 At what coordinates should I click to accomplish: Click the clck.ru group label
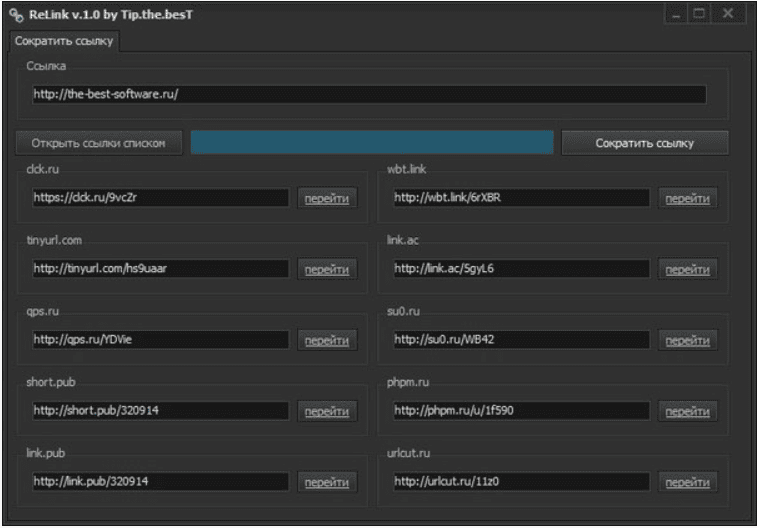coord(42,169)
